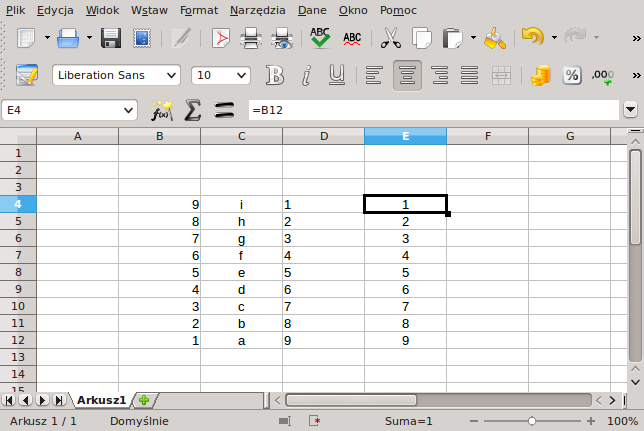The height and width of the screenshot is (431, 644).
Task: Click the zoom slider handle
Action: coord(532,421)
